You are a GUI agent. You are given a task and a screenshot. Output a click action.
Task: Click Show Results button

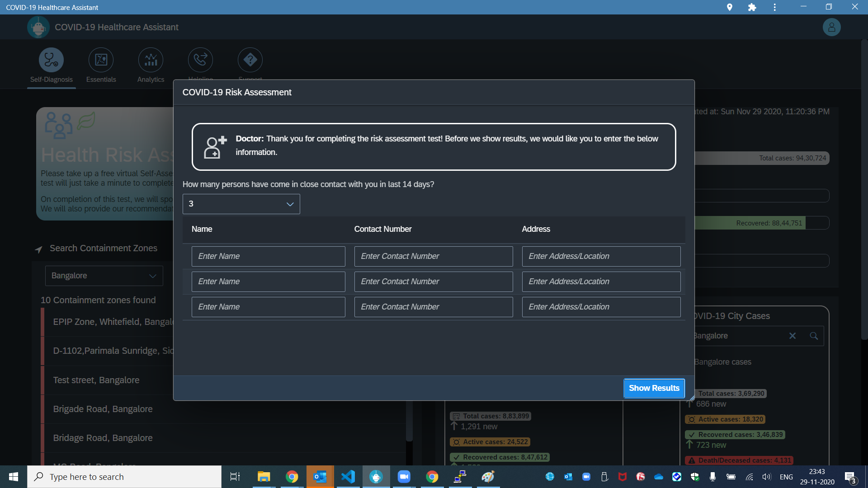click(x=654, y=388)
